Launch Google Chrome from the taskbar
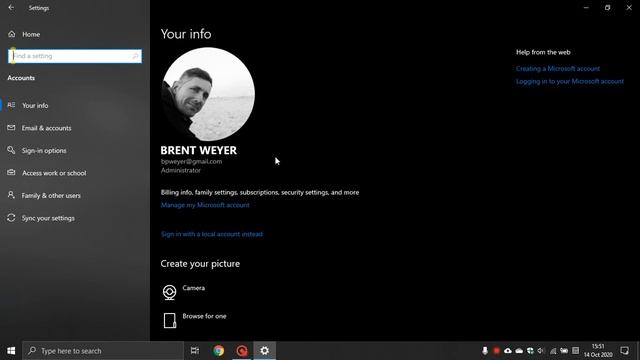This screenshot has width=640, height=360. pyautogui.click(x=218, y=351)
